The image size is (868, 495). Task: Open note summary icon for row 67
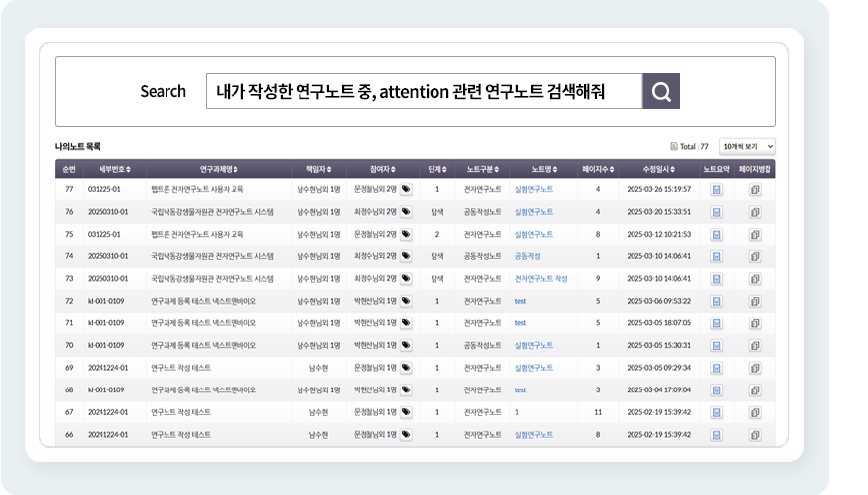[x=717, y=412]
